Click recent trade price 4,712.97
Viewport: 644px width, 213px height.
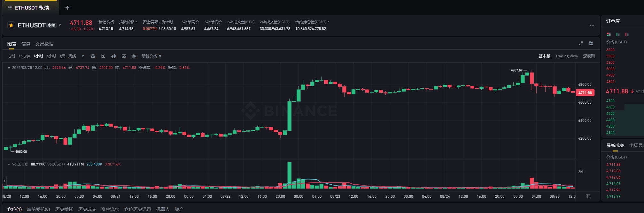point(613,196)
